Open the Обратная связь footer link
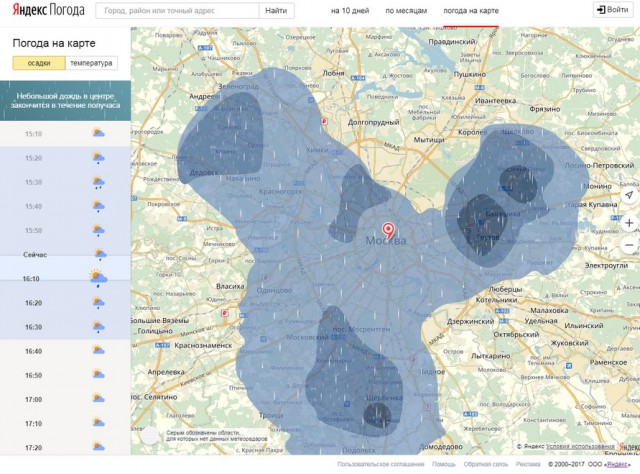The height and width of the screenshot is (474, 640). pos(485,464)
